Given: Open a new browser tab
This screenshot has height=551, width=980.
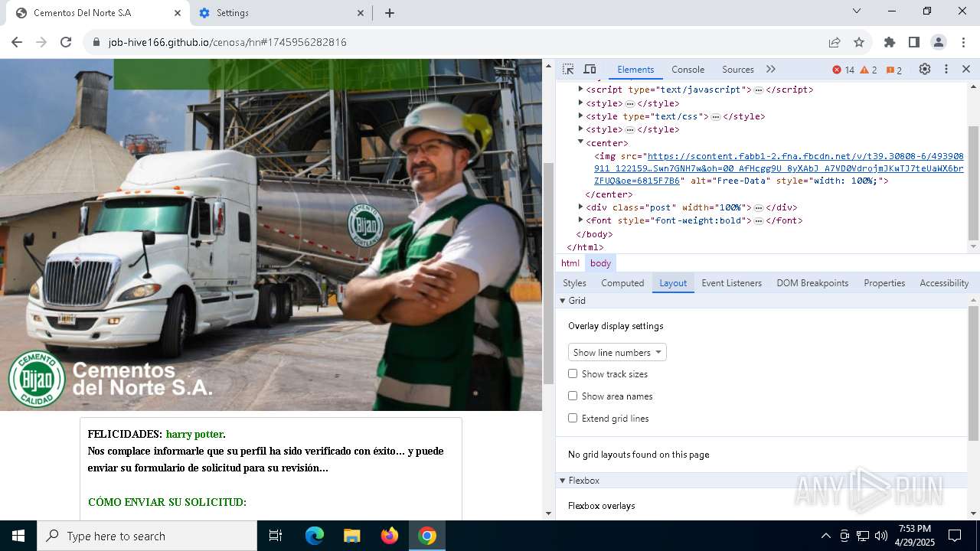Looking at the screenshot, I should (390, 13).
